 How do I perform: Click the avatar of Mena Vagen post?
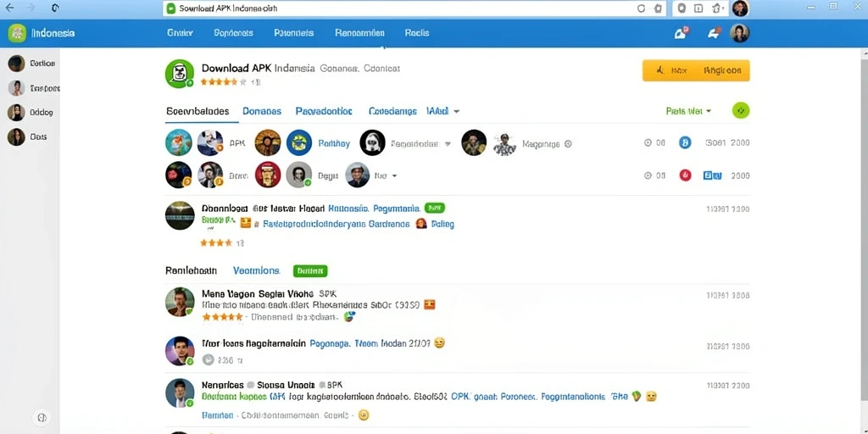180,302
